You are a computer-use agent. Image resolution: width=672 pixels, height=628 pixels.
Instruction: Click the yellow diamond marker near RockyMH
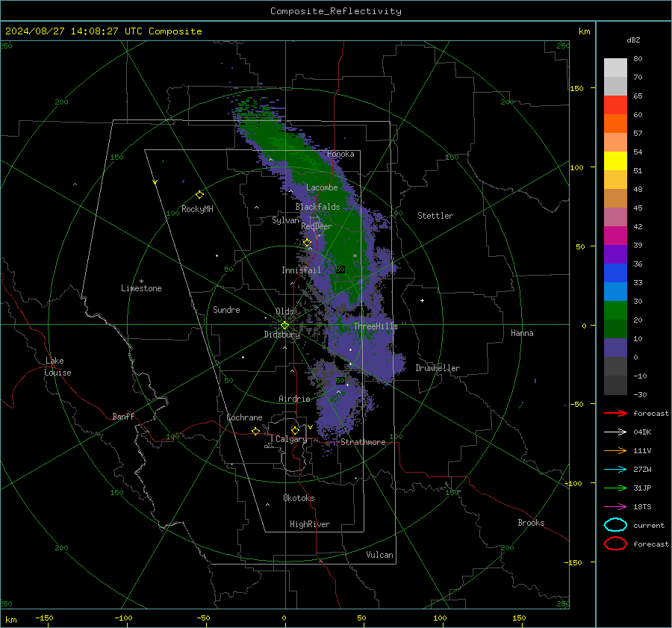pos(199,195)
